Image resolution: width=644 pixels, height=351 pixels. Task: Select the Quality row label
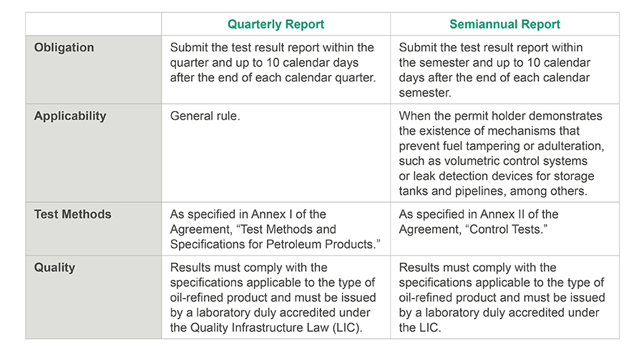(x=54, y=268)
